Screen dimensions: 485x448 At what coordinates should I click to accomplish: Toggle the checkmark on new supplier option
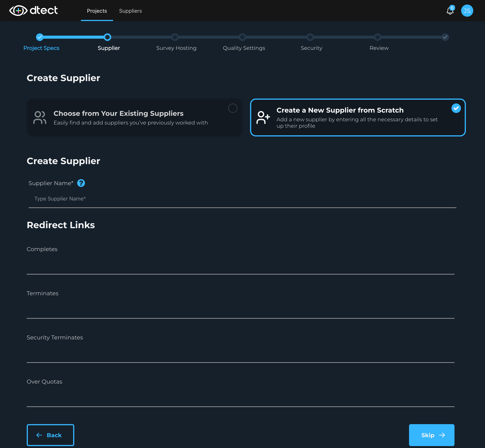455,108
